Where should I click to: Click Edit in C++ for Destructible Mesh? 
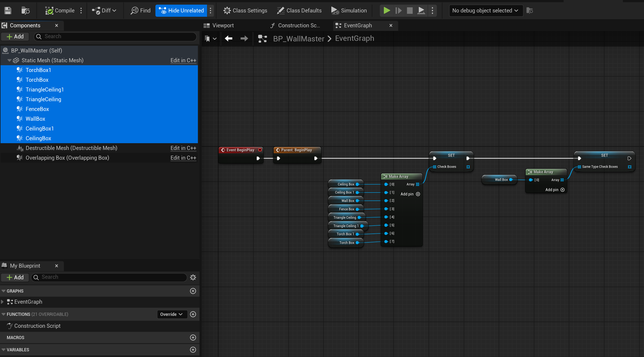coord(183,148)
